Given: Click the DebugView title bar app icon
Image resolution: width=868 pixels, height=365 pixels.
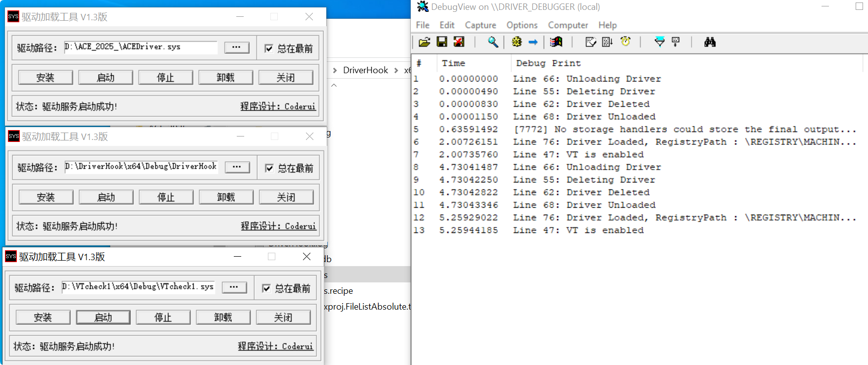Looking at the screenshot, I should 423,6.
